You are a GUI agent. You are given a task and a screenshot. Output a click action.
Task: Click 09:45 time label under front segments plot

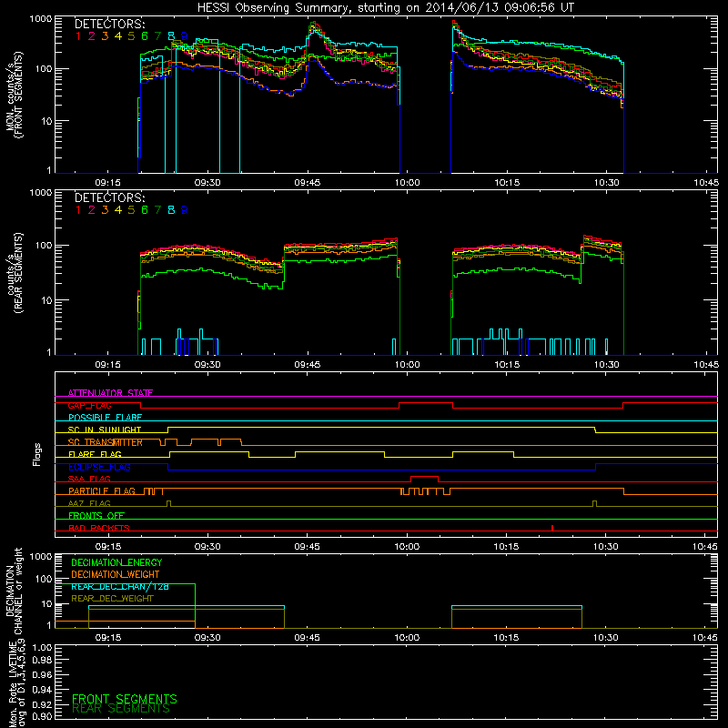pyautogui.click(x=307, y=183)
